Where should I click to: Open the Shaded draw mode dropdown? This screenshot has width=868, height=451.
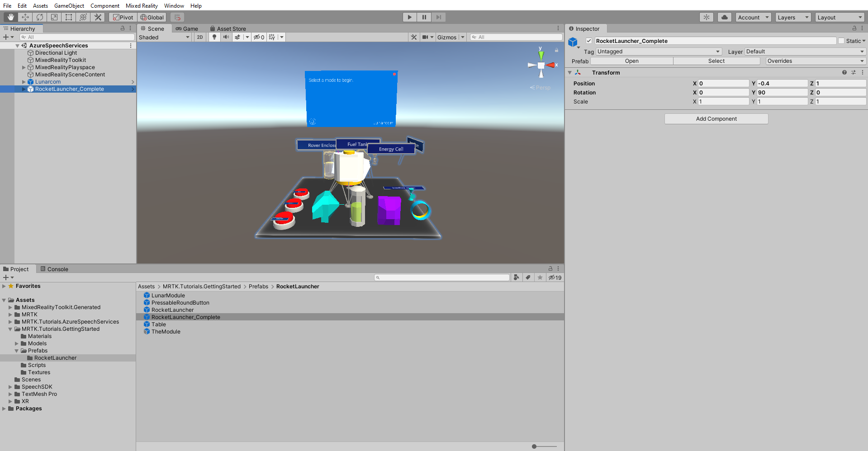[164, 37]
